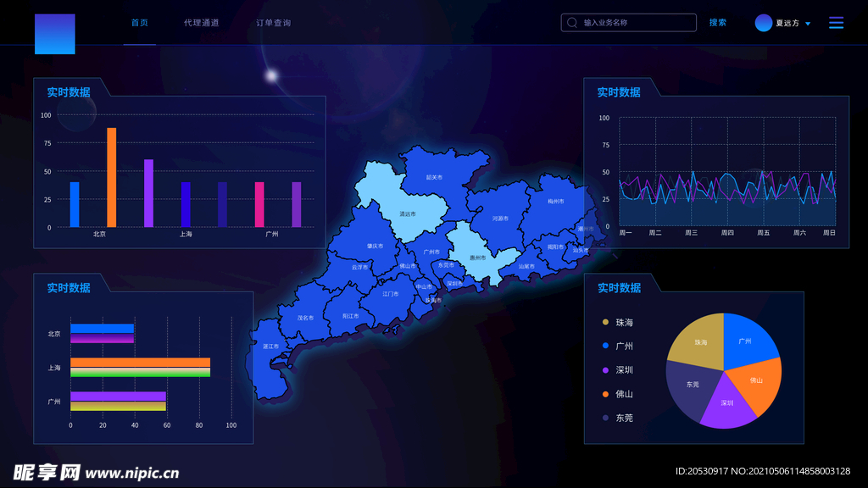Select 广州市 on the map
This screenshot has width=868, height=488.
431,252
